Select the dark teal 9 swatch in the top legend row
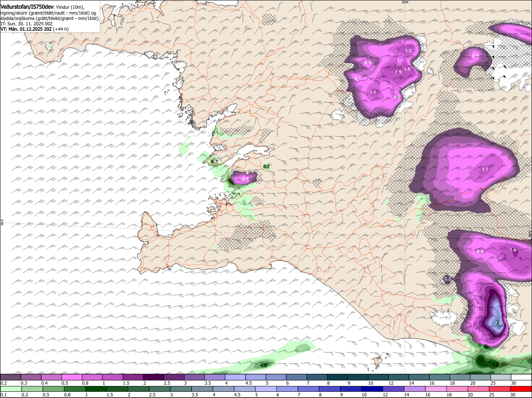Viewport: 532px width, 398px height. [x=357, y=377]
